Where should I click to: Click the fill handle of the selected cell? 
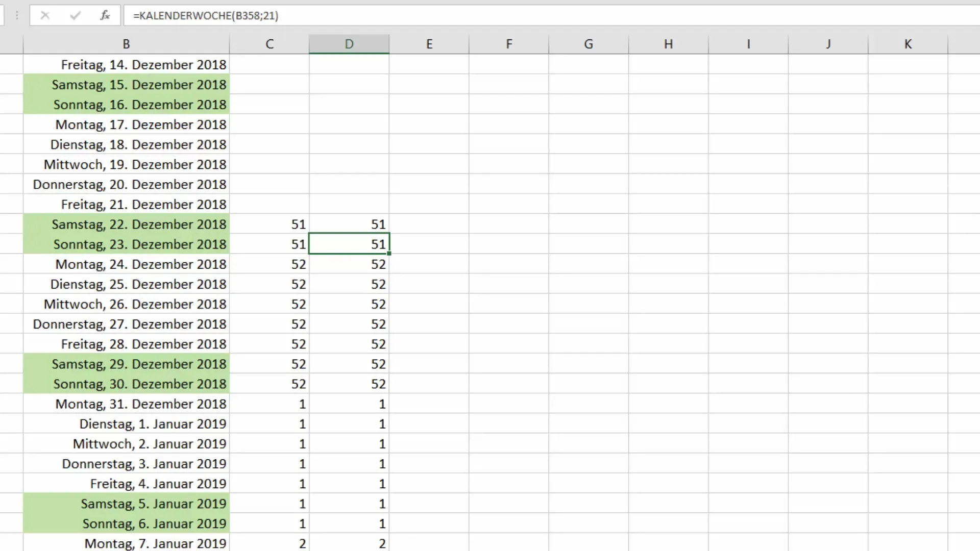click(389, 253)
